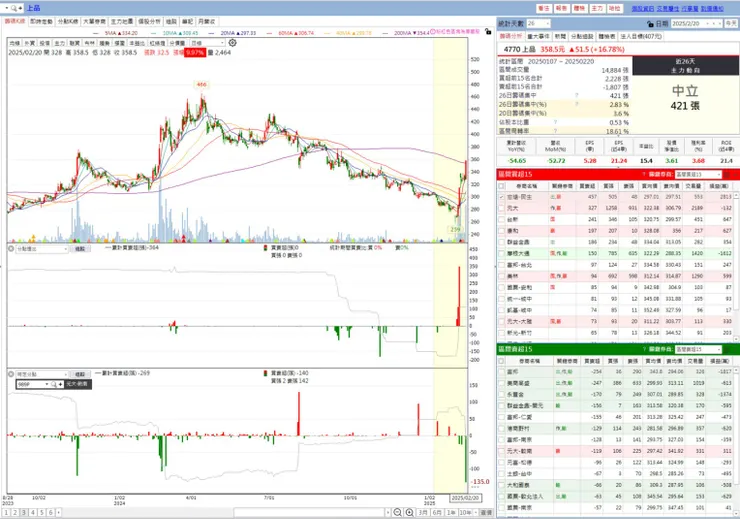Open the 個股資訊 link
The height and width of the screenshot is (519, 740).
pyautogui.click(x=643, y=8)
